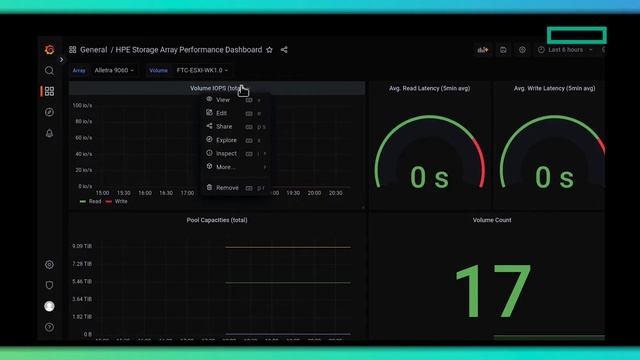Open the Alerting bell icon
640x360 pixels.
[x=49, y=133]
